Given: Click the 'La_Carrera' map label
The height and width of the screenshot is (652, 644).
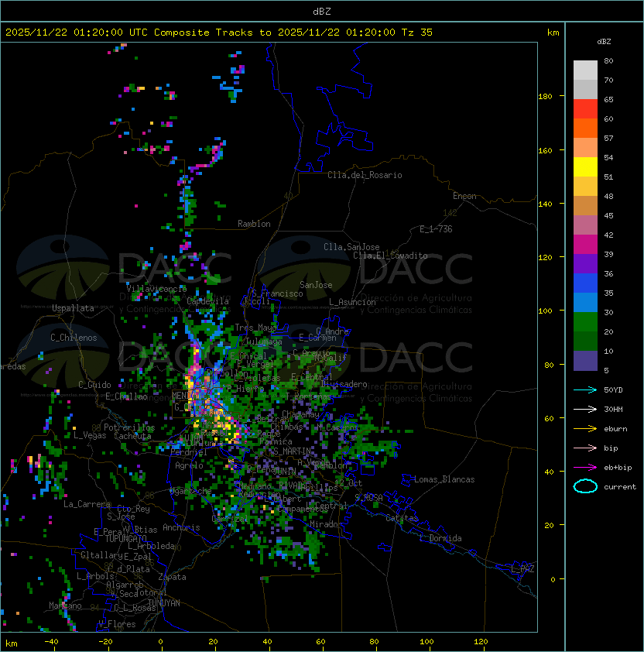Looking at the screenshot, I should click(87, 504).
